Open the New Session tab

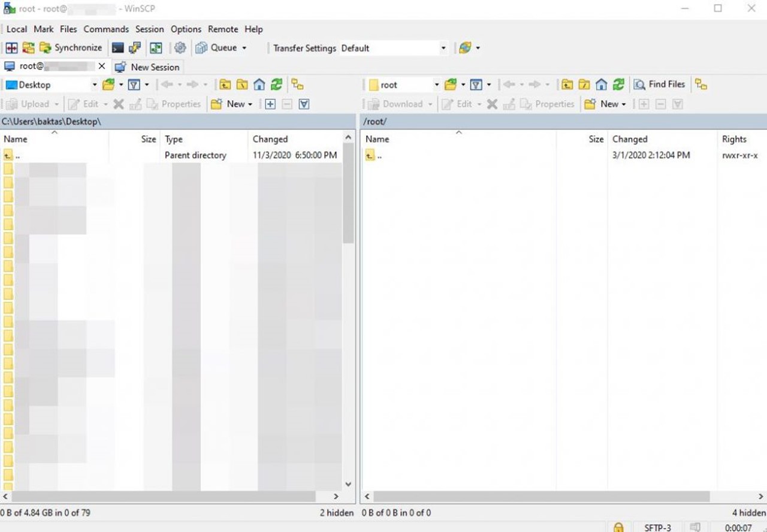[x=147, y=67]
